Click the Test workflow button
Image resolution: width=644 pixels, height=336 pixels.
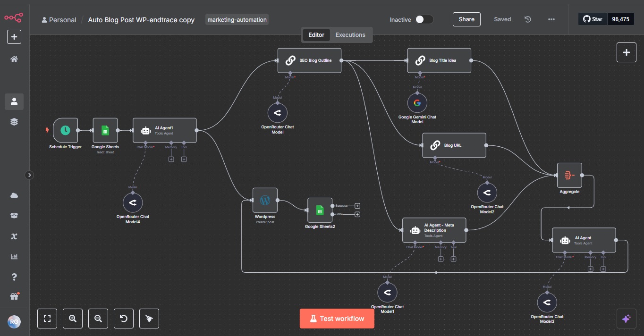(x=337, y=319)
